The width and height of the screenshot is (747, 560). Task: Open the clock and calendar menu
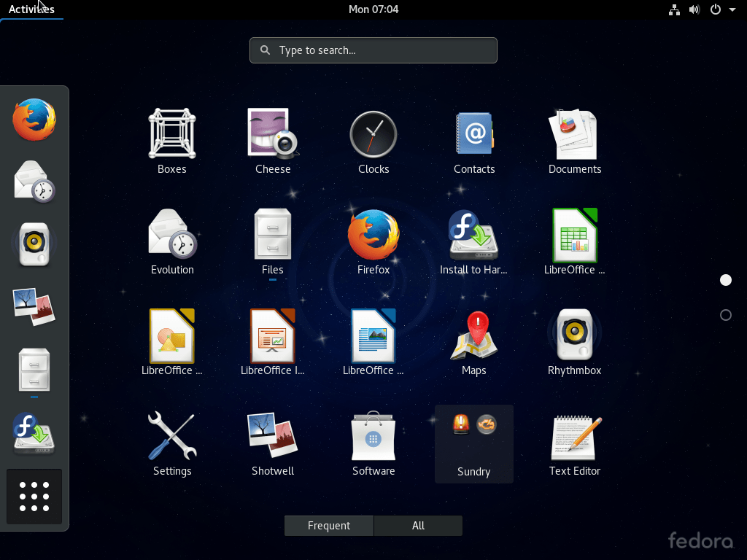pyautogui.click(x=373, y=9)
